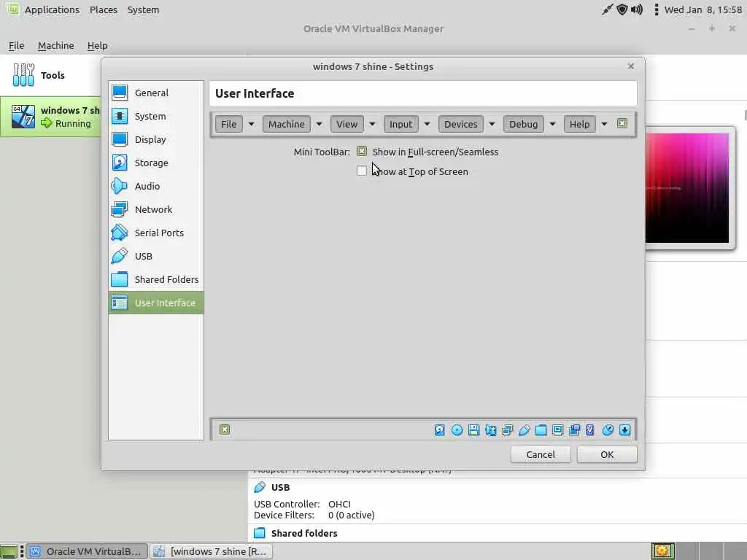747x560 pixels.
Task: Click the floppy disk status bar indicator
Action: click(473, 430)
